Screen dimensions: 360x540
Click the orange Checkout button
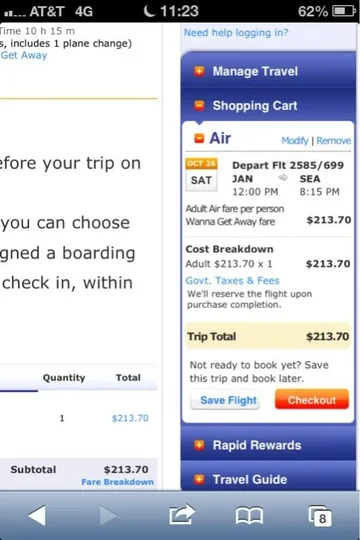tap(312, 399)
